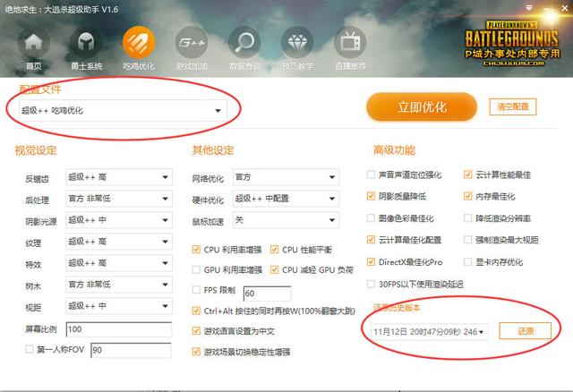The width and height of the screenshot is (573, 392).
Task: Open the 硬件优化 dropdown
Action: 286,199
